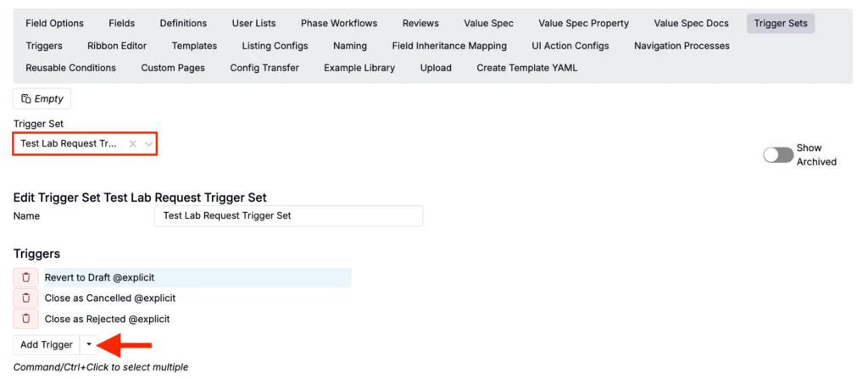Go to the Ribbon Editor tab
Screen dimensions: 868x379
point(117,46)
